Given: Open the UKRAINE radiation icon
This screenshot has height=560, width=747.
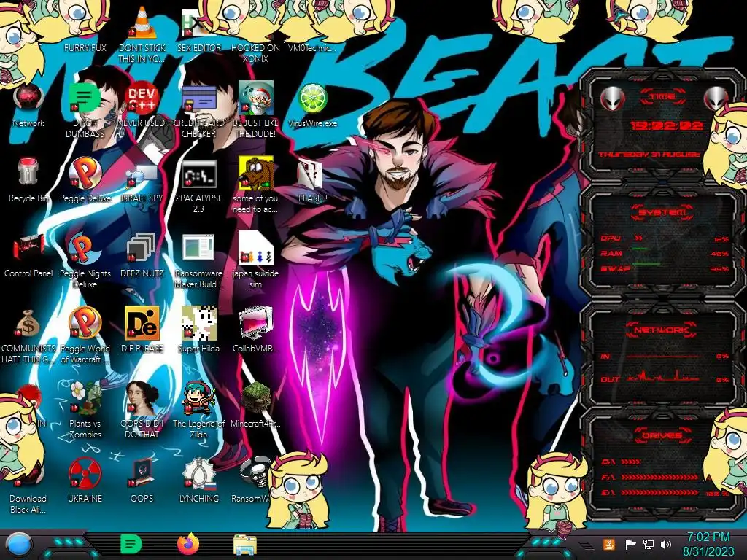Looking at the screenshot, I should pyautogui.click(x=85, y=481).
